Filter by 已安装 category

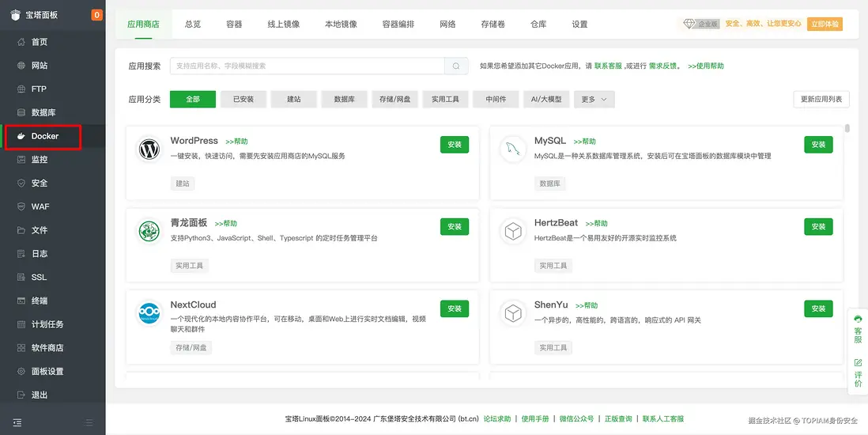243,99
